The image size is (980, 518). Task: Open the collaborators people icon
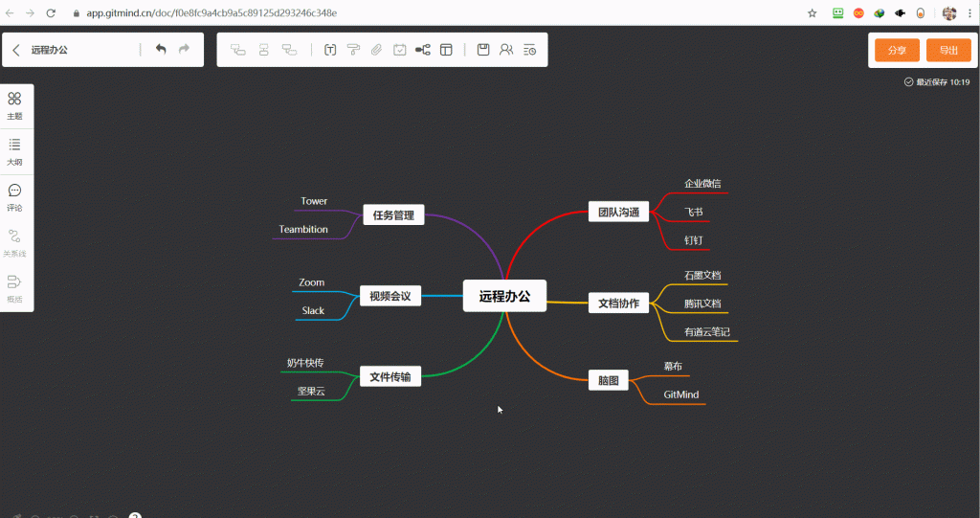506,50
